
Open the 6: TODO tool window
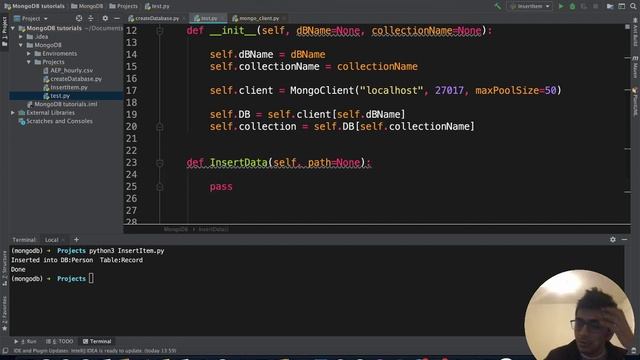click(60, 341)
